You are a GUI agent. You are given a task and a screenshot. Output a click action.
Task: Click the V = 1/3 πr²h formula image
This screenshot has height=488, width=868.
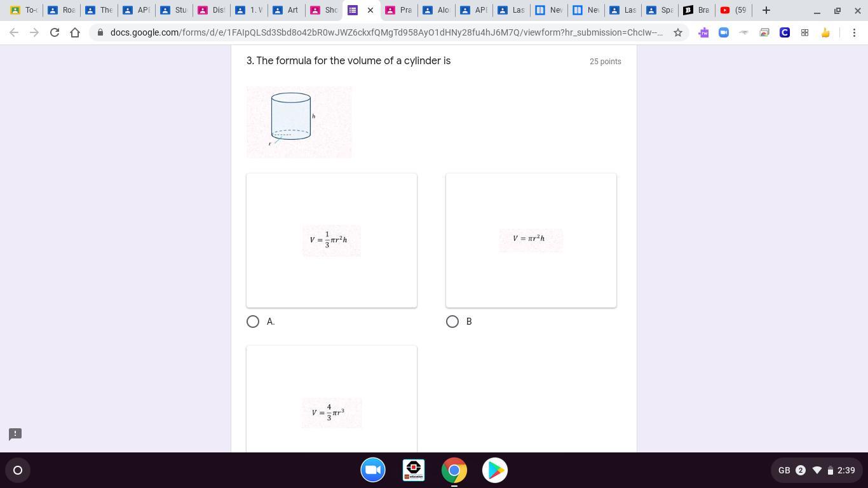tap(332, 240)
